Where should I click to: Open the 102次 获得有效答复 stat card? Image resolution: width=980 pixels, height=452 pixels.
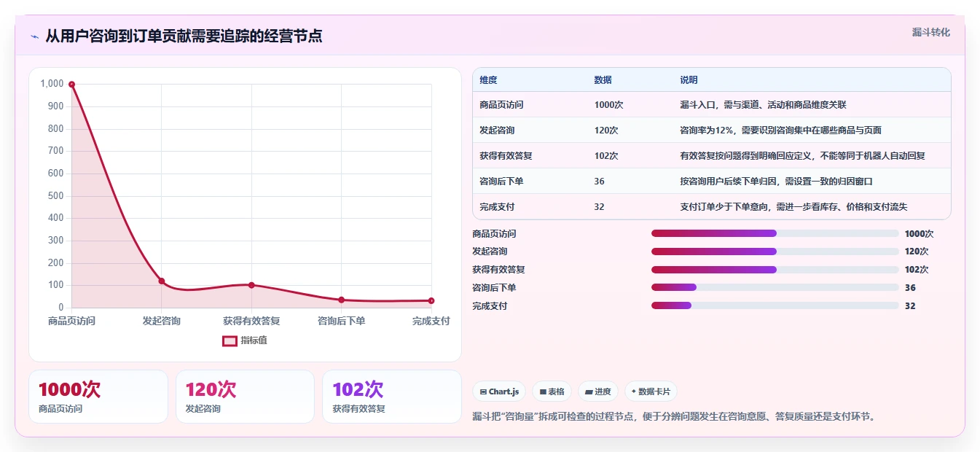point(392,397)
